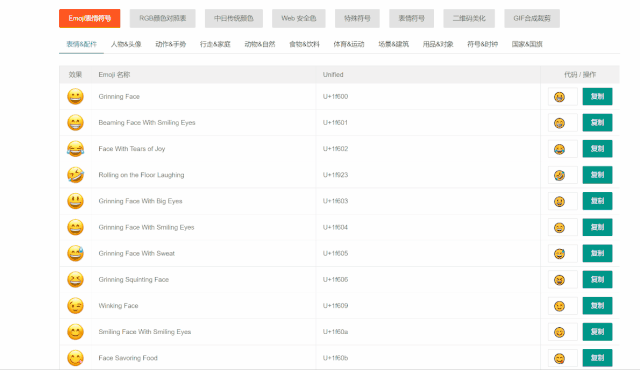Click the unified code in Grinning Face row
Screen dimensions: 640x370
point(335,97)
